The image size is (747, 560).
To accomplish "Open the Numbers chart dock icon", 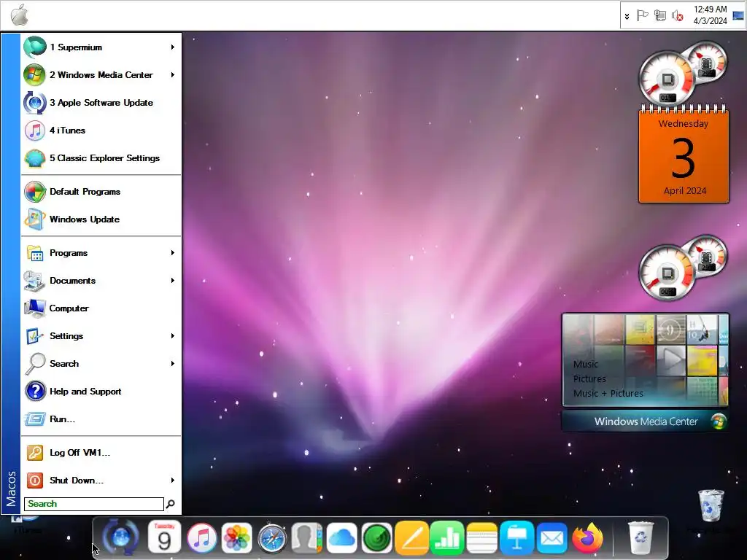I will click(x=447, y=538).
